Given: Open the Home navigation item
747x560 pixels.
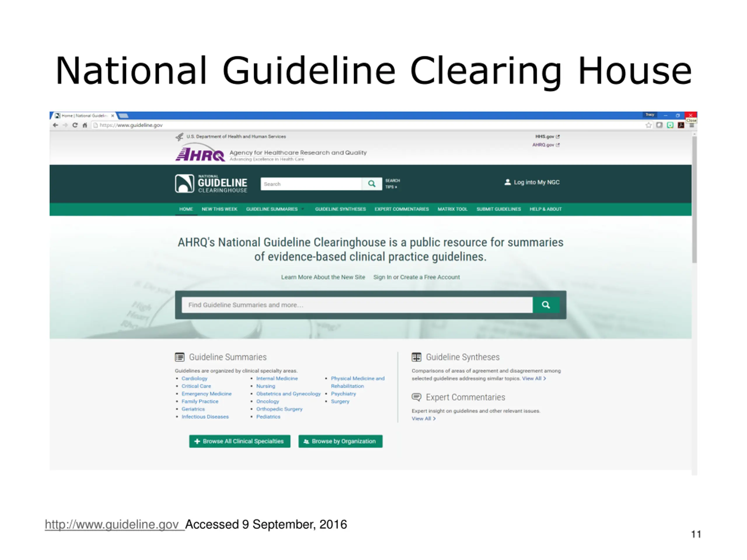Looking at the screenshot, I should click(x=186, y=209).
